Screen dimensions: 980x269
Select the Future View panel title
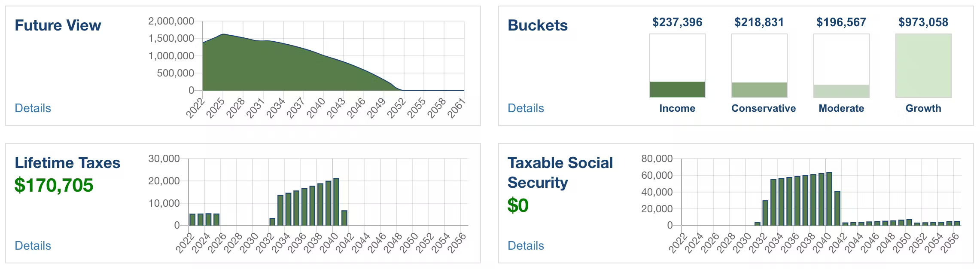point(57,25)
